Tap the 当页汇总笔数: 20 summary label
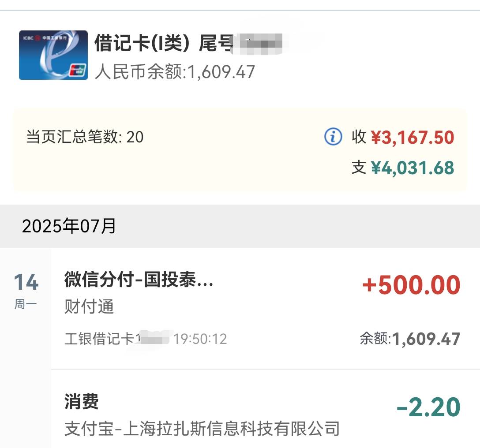The image size is (480, 448). coord(85,137)
